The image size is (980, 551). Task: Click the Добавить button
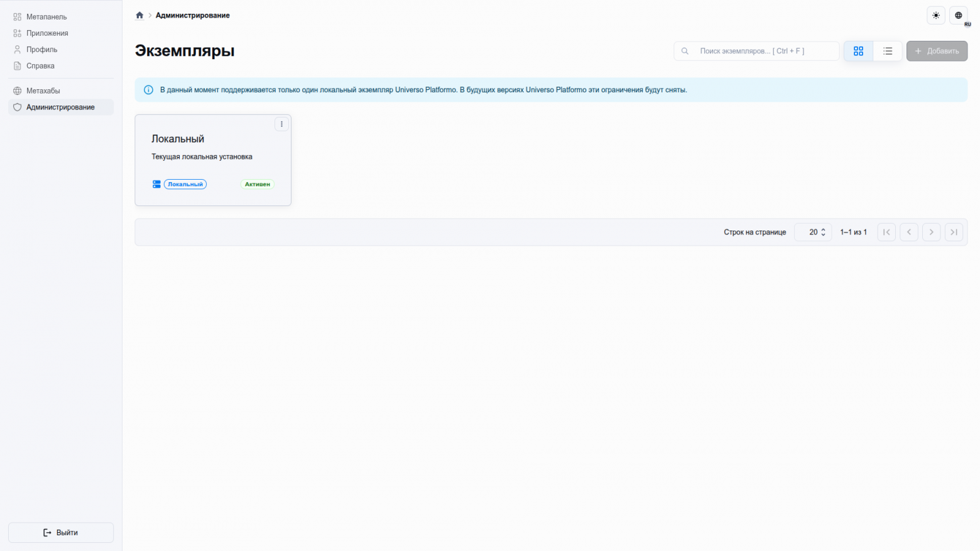937,51
